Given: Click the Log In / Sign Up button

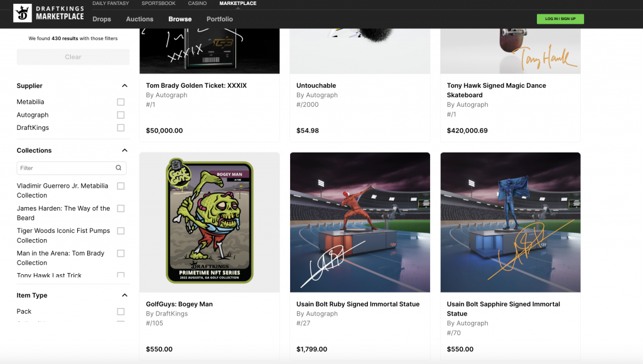Looking at the screenshot, I should [x=560, y=19].
